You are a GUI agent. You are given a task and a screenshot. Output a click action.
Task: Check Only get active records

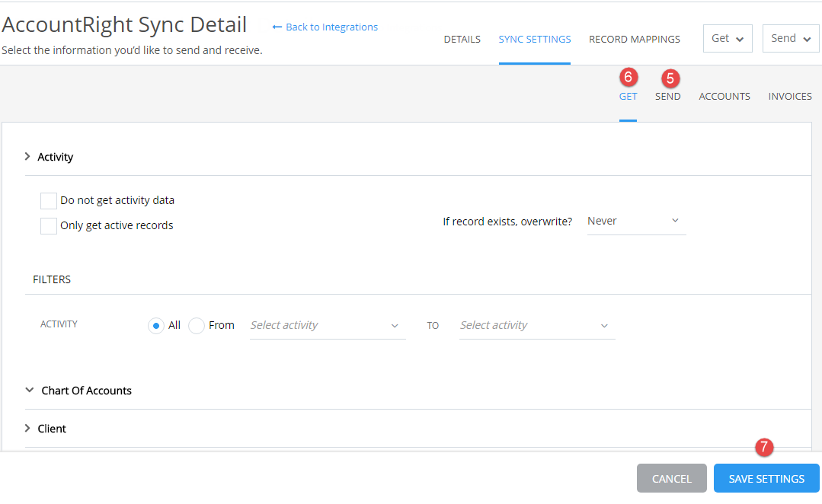tap(49, 226)
